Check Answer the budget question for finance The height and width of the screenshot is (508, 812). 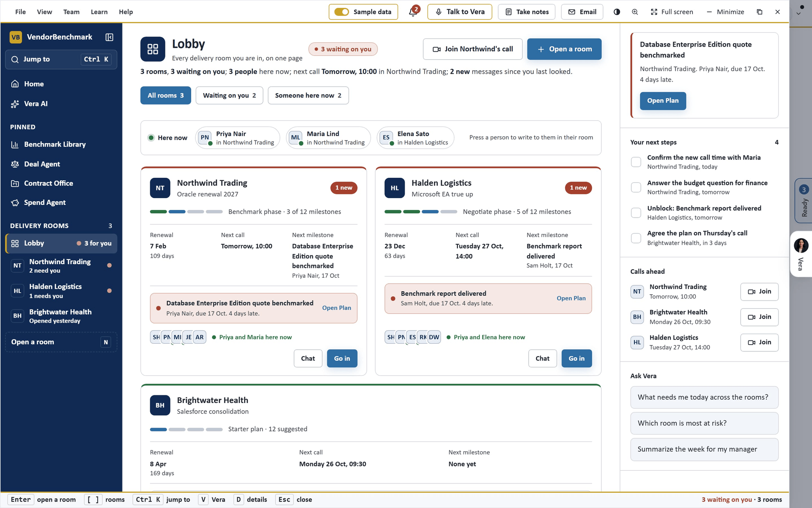(636, 187)
